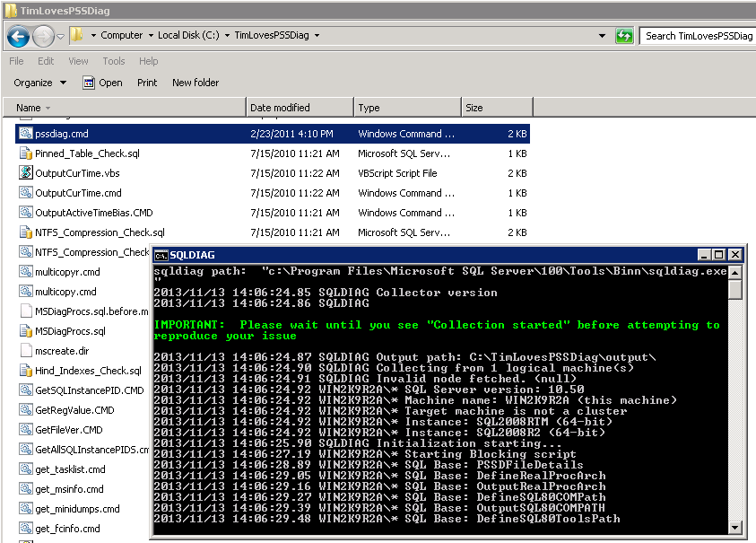Click the SQLDIAG console scroll down arrow
Image resolution: width=756 pixels, height=543 pixels.
(x=734, y=528)
